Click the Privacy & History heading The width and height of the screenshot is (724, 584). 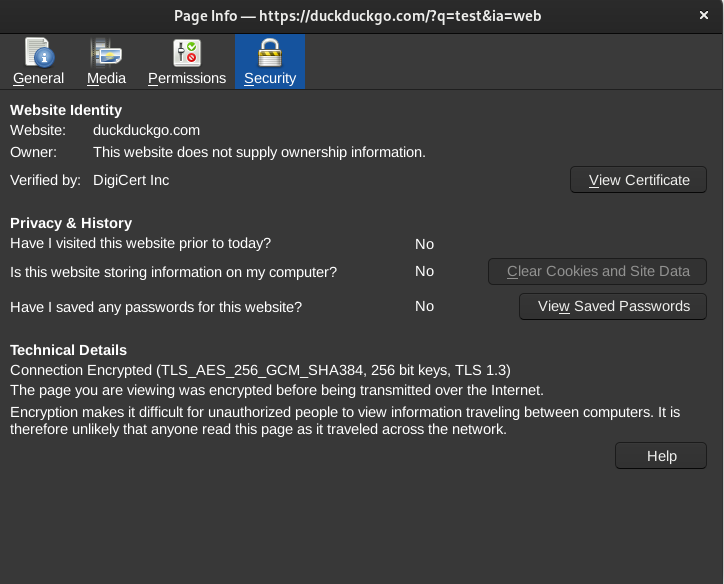pyautogui.click(x=71, y=223)
